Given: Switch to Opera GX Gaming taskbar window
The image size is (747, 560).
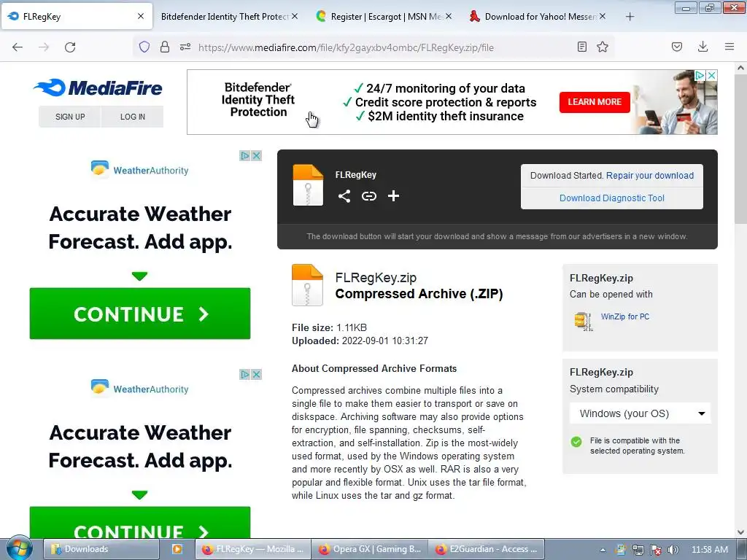Looking at the screenshot, I should 370,549.
